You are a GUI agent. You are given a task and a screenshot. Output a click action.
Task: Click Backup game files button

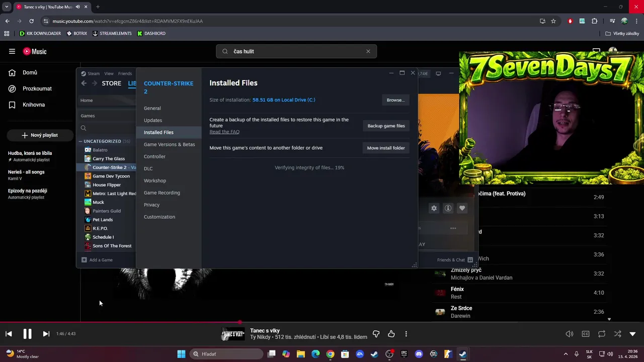(x=386, y=126)
